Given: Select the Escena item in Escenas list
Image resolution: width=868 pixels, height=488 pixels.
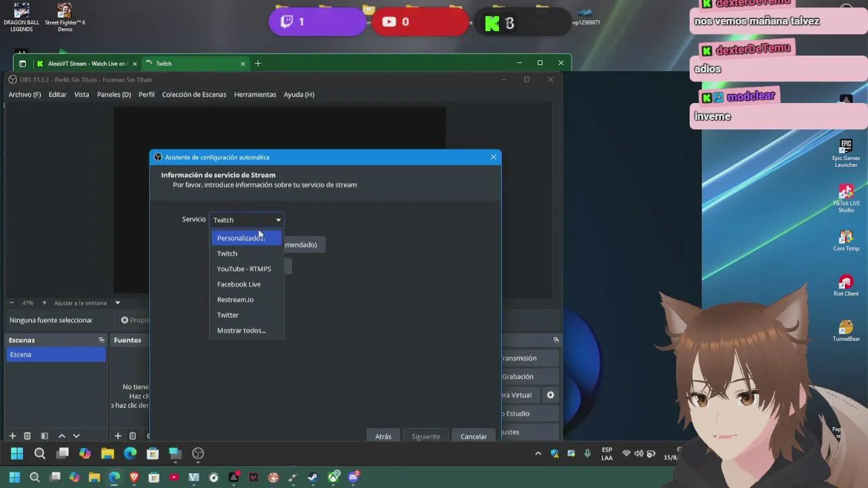Looking at the screenshot, I should [56, 354].
